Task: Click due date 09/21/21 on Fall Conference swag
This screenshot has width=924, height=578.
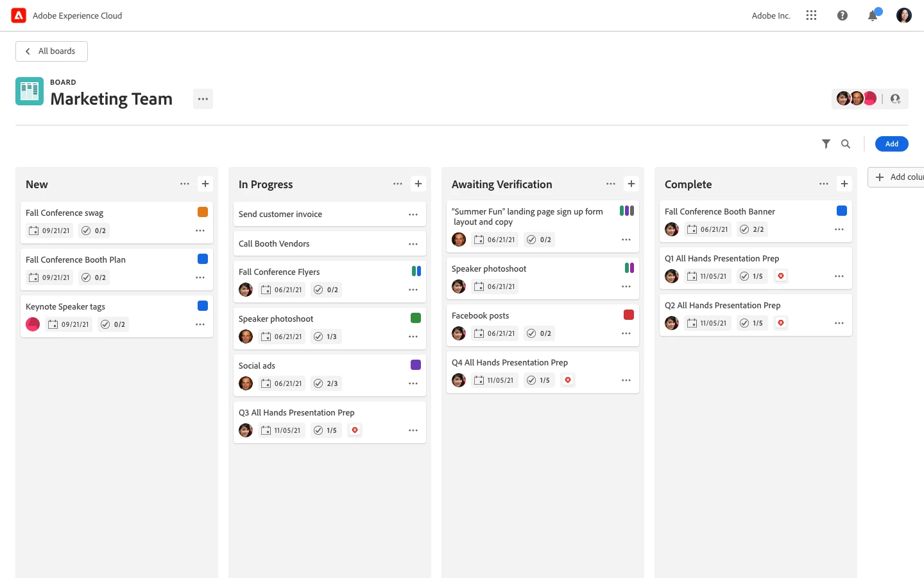Action: (49, 231)
